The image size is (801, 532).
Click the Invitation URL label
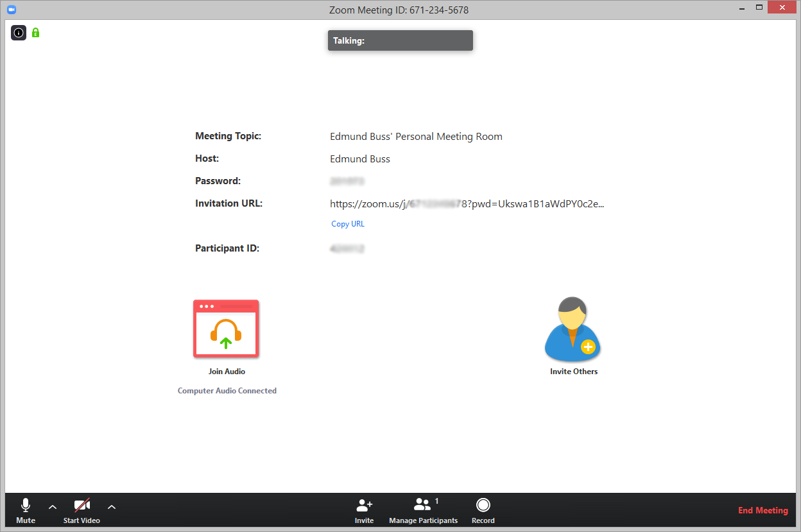point(229,203)
